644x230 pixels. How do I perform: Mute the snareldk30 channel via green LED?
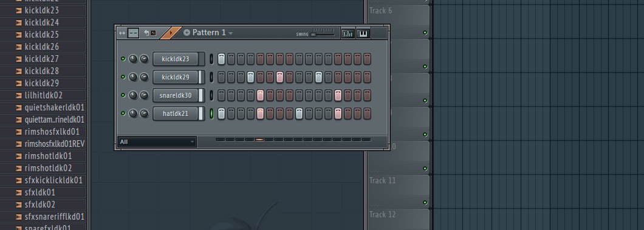(123, 95)
